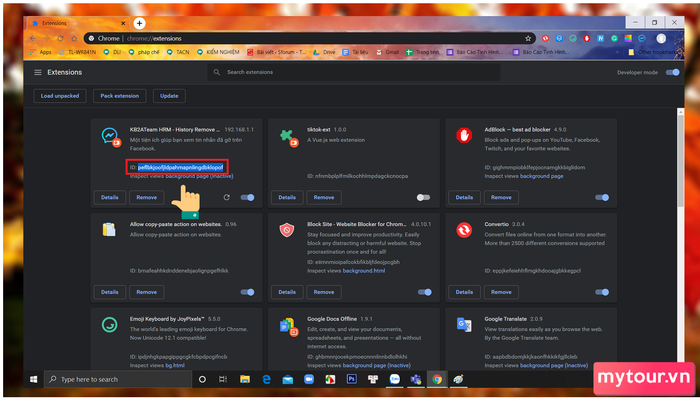Open File Explorer from the taskbar
This screenshot has width=700, height=402.
[245, 379]
